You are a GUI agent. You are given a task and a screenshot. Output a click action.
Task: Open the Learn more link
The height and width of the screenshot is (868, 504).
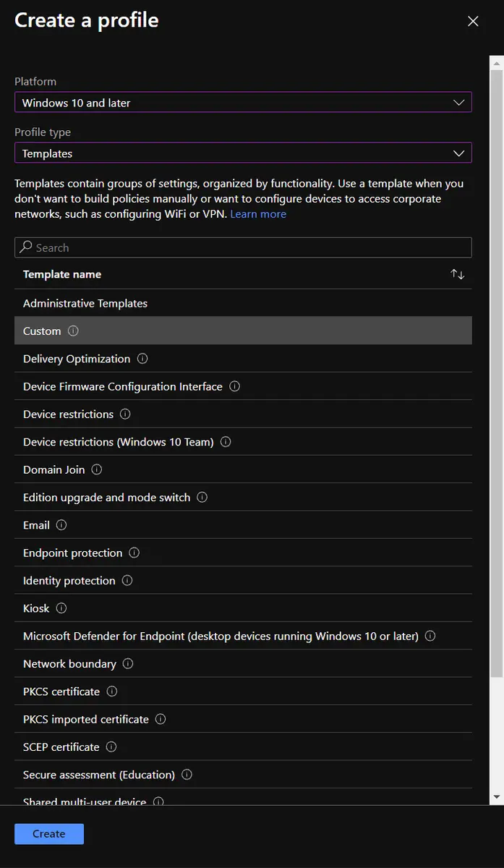(258, 214)
